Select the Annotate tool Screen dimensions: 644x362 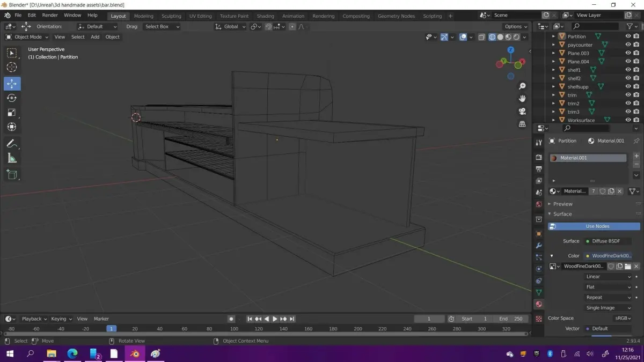point(12,144)
